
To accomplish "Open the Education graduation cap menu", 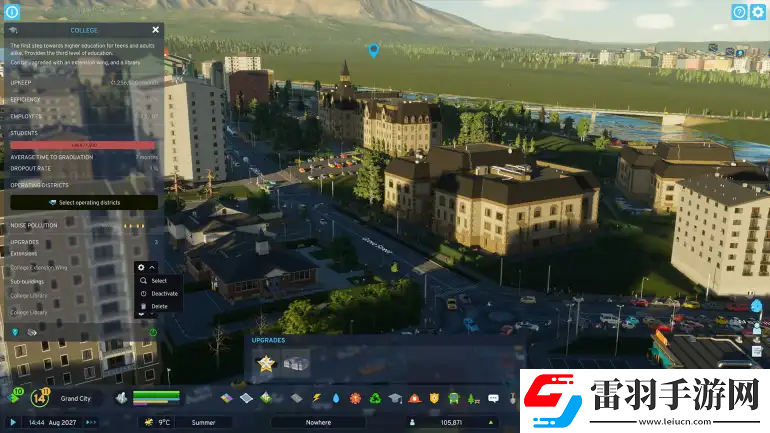I will pos(395,398).
